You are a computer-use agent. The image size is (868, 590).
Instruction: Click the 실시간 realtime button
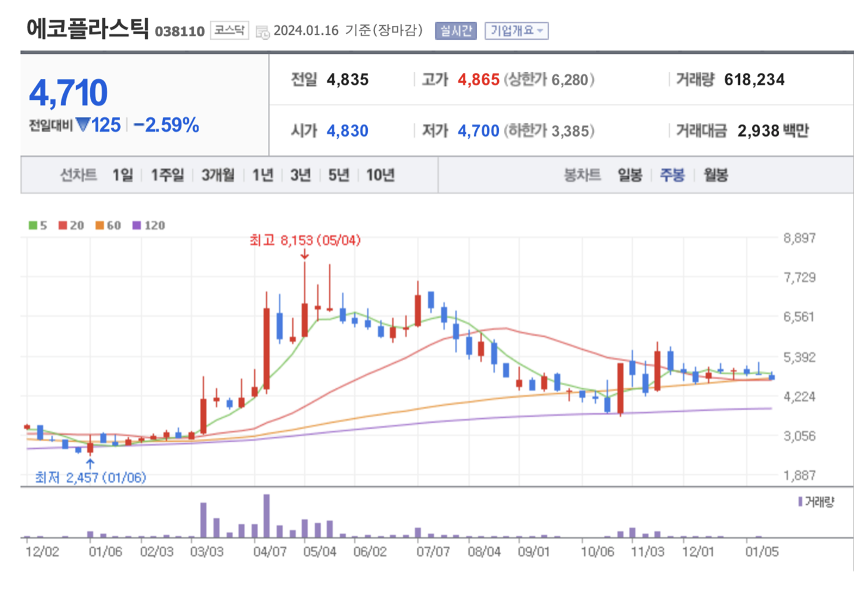point(455,31)
